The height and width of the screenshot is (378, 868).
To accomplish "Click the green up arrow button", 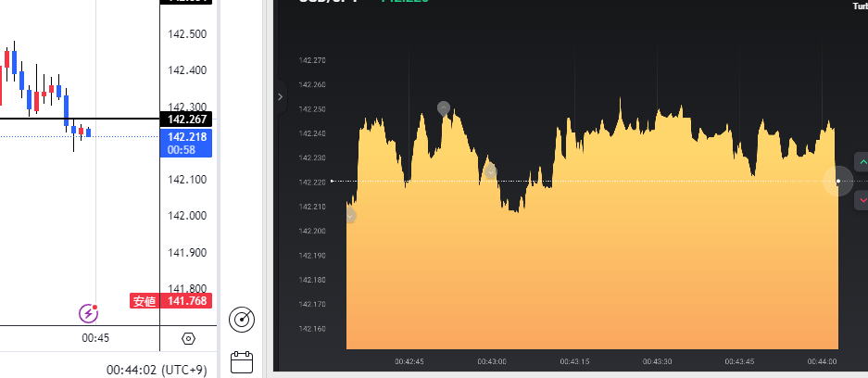I will point(862,159).
